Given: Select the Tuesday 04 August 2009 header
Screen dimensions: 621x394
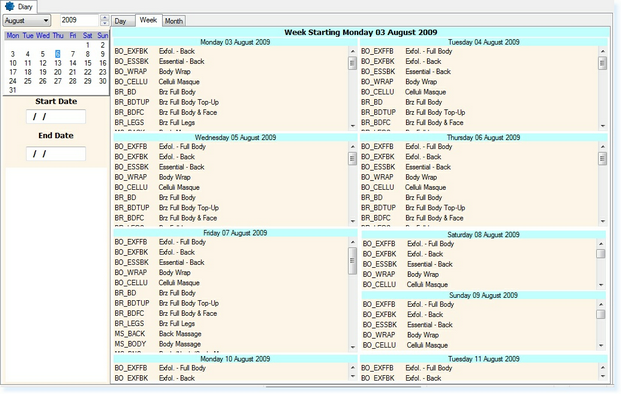Looking at the screenshot, I should (484, 42).
